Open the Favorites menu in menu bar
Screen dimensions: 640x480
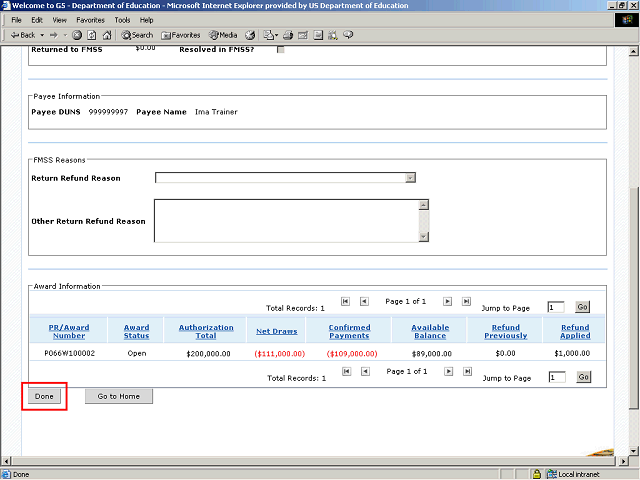point(90,20)
